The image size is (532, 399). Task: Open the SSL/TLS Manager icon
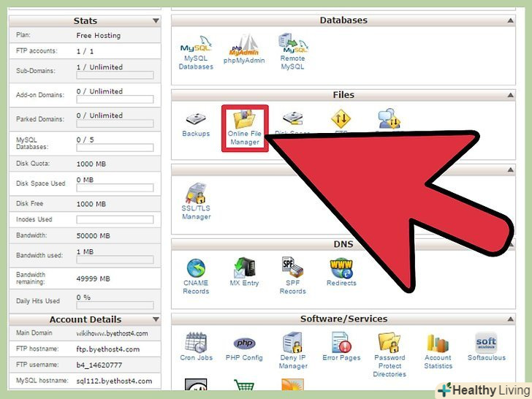click(196, 193)
